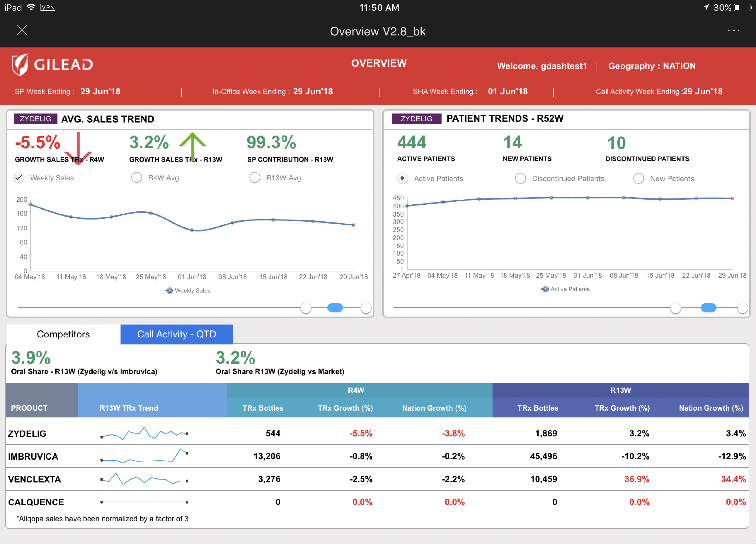Click the SP Week Ending 29 Jun'18 date
This screenshot has width=756, height=544.
point(100,92)
